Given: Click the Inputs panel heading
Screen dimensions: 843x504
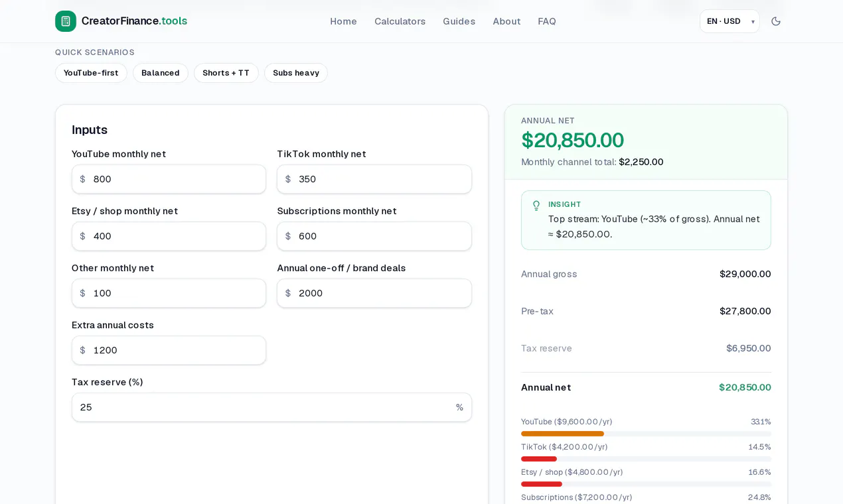Looking at the screenshot, I should [90, 129].
